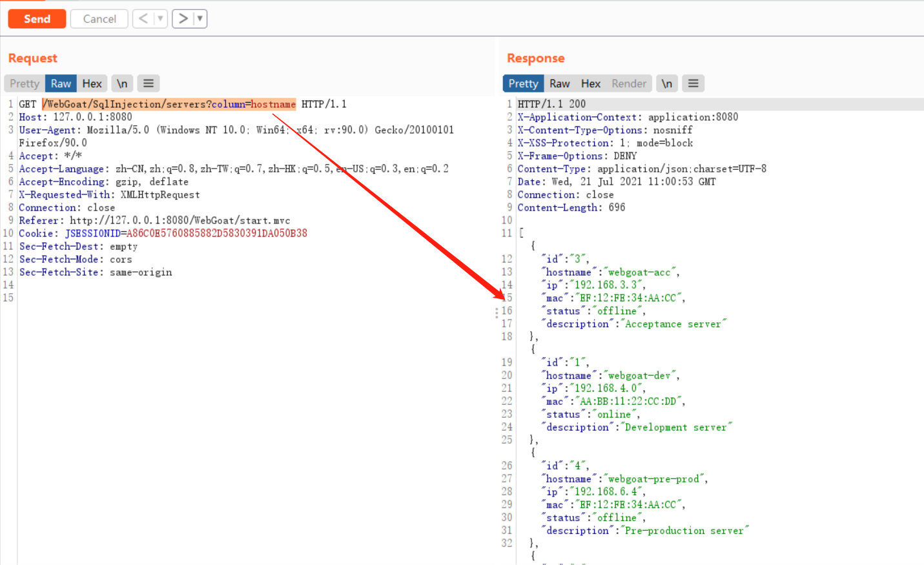Open the Request panel hamburger menu icon

pyautogui.click(x=148, y=83)
